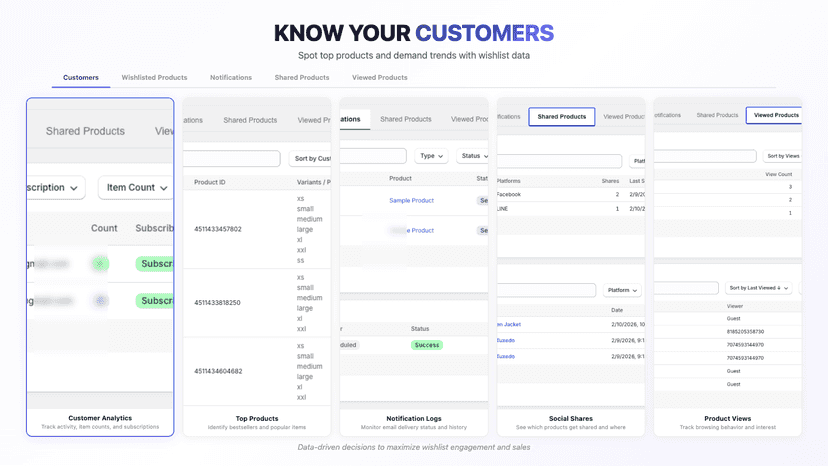828x466 pixels.
Task: Click the Count column header in Customer Analytics
Action: click(104, 228)
